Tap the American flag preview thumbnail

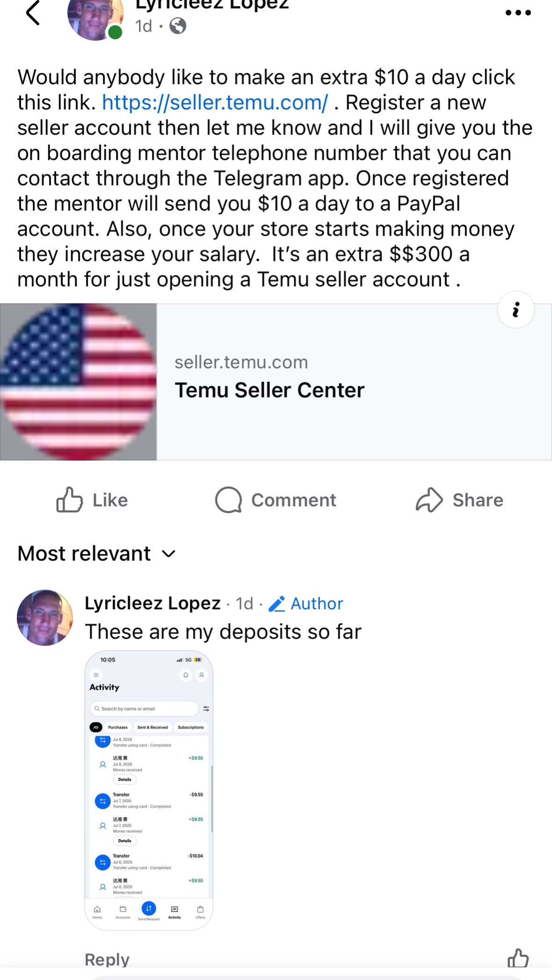(78, 382)
